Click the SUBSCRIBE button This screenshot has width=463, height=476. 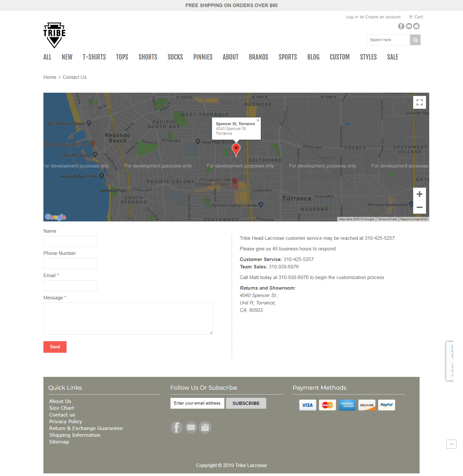(246, 403)
